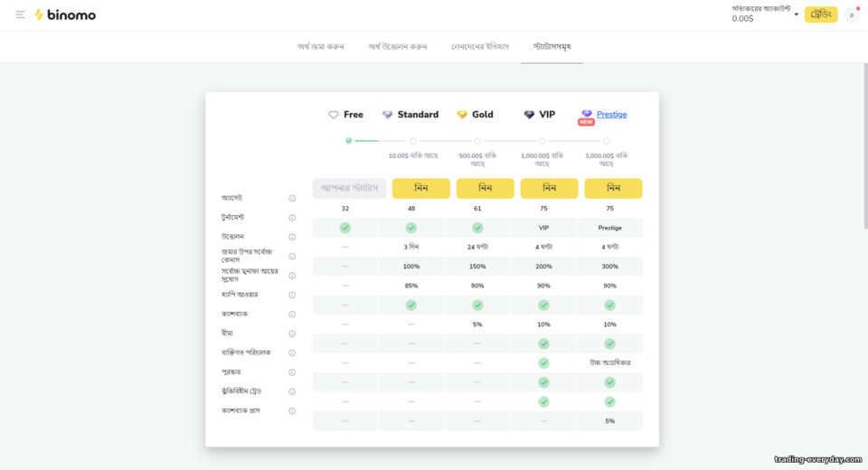Click the page vertical scrollbar

[x=864, y=146]
